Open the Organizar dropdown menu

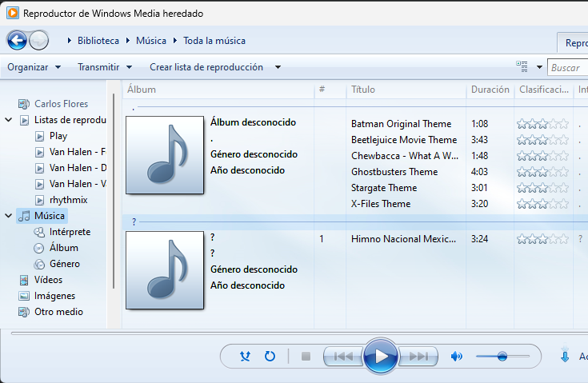34,67
